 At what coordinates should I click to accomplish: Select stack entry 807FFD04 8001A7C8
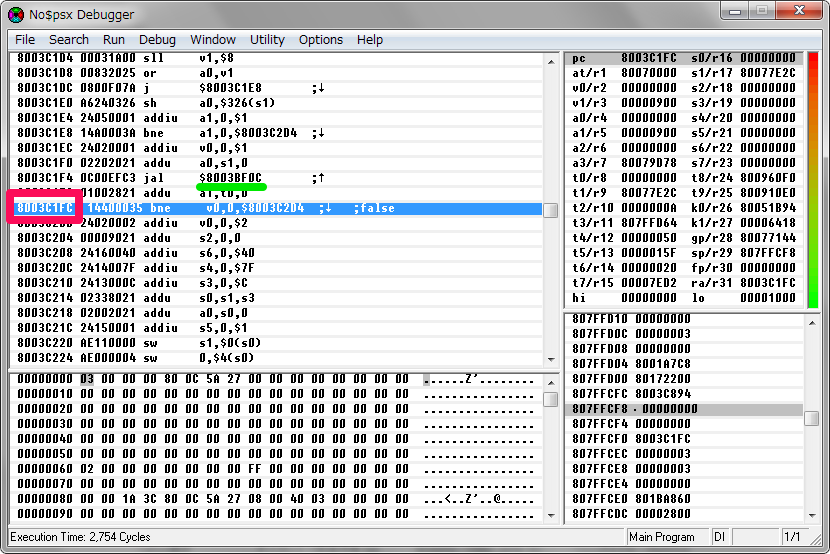(684, 364)
